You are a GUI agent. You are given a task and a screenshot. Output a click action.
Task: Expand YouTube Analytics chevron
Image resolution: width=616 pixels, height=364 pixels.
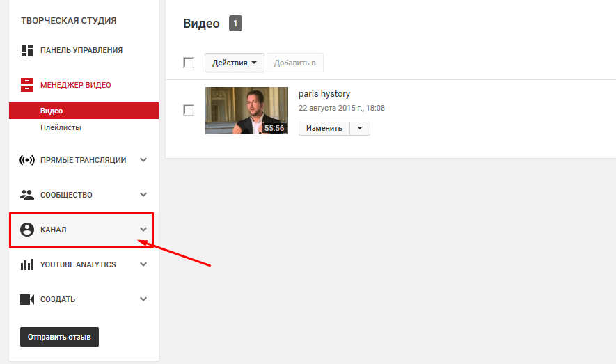[143, 264]
